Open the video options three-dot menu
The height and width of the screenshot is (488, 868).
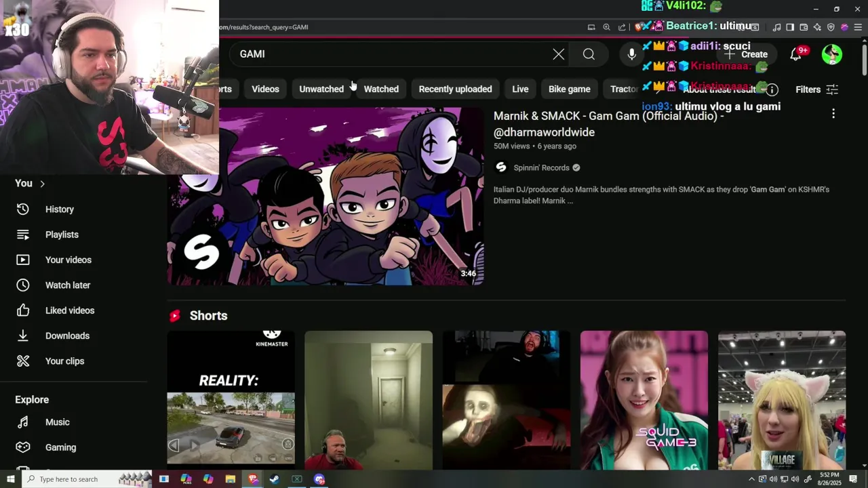coord(833,114)
